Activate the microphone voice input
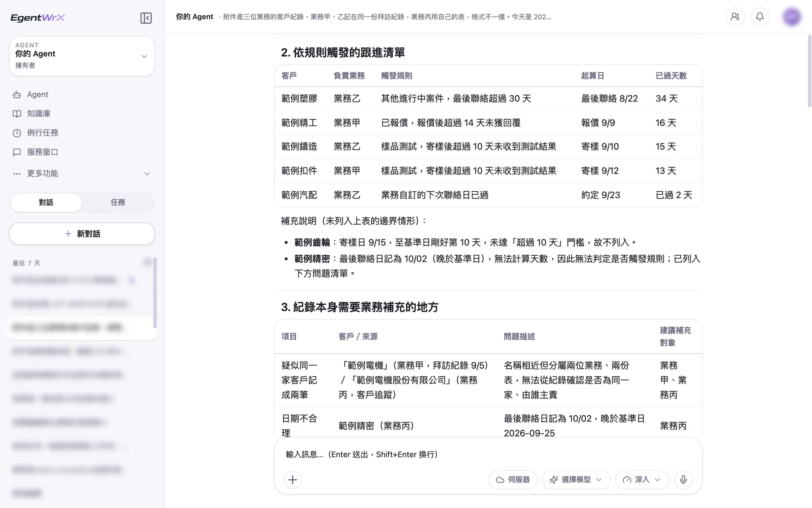 [x=683, y=480]
